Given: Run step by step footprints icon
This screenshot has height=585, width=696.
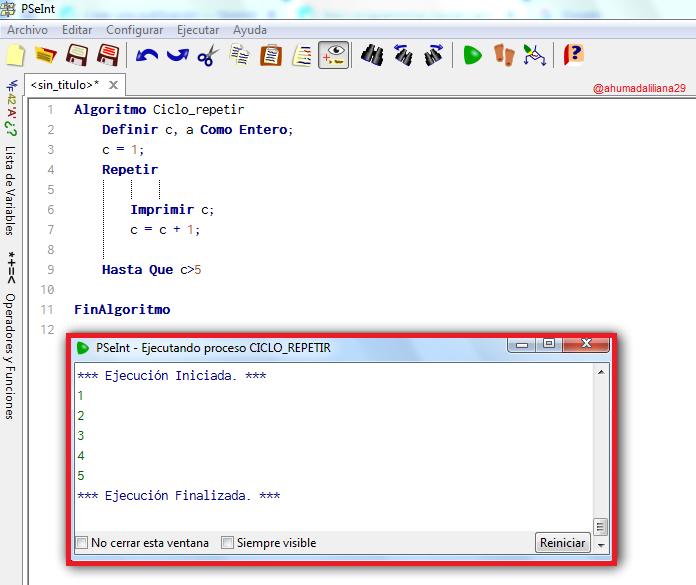Looking at the screenshot, I should [x=504, y=55].
